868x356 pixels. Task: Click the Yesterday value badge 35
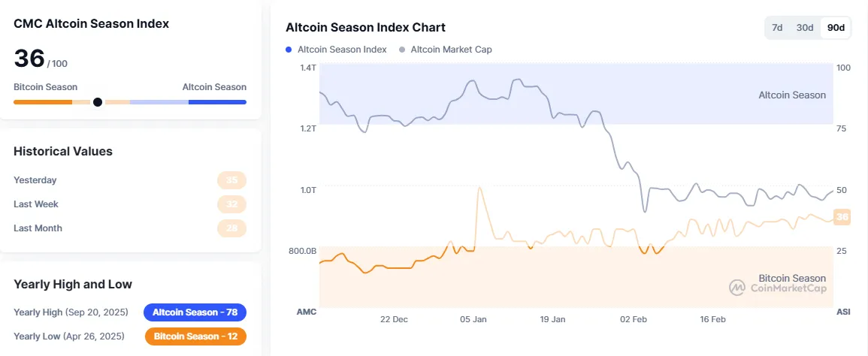[x=231, y=180]
